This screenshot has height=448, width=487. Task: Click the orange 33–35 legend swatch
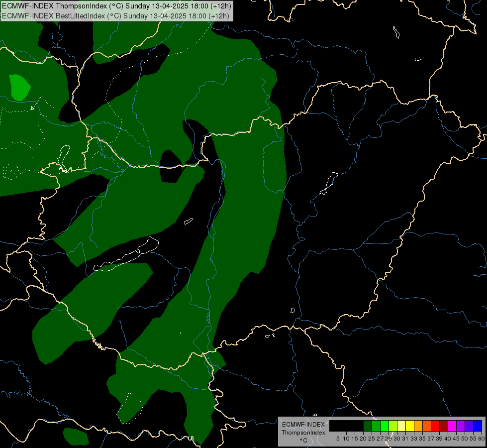[x=418, y=426]
